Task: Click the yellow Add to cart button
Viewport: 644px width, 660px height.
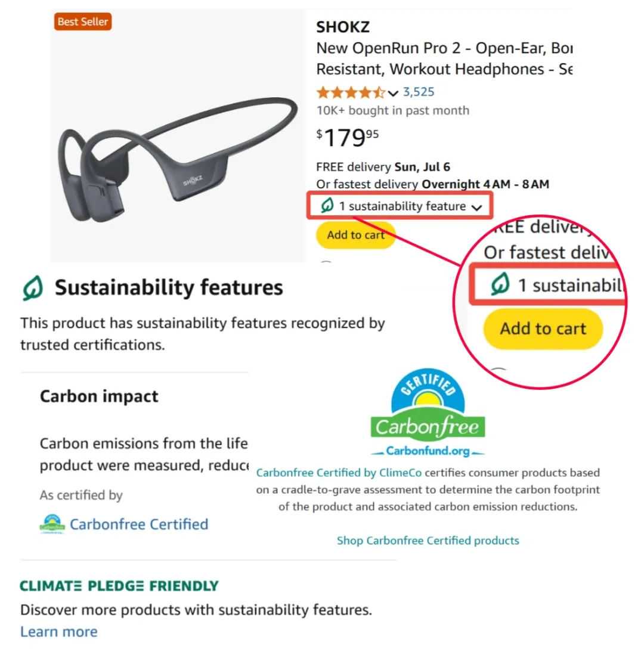Action: tap(355, 235)
